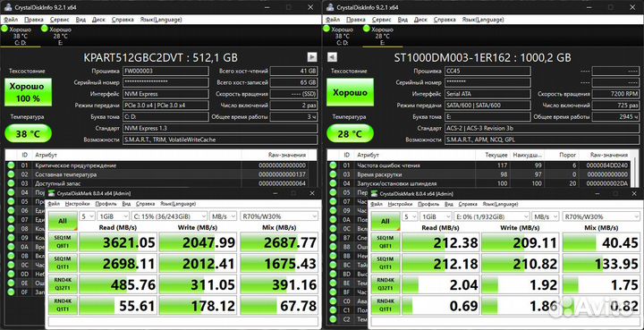This screenshot has height=330, width=644.
Task: Open Настройки menu in left CrystalDiskMark window
Action: click(x=78, y=204)
